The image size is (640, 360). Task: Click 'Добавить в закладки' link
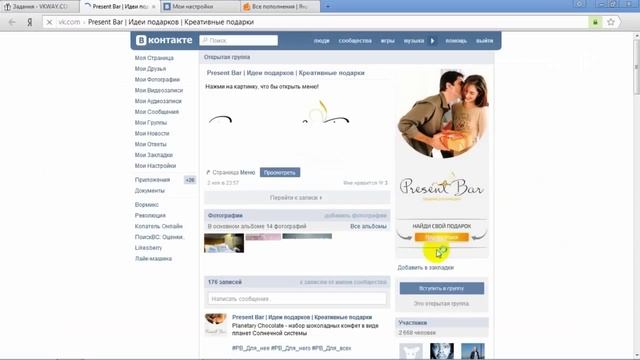click(x=426, y=268)
